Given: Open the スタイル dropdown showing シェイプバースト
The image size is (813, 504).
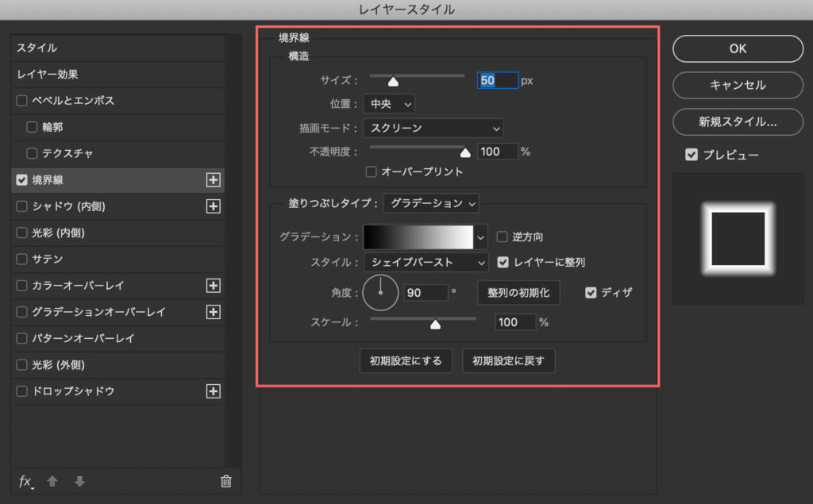Looking at the screenshot, I should (x=426, y=263).
